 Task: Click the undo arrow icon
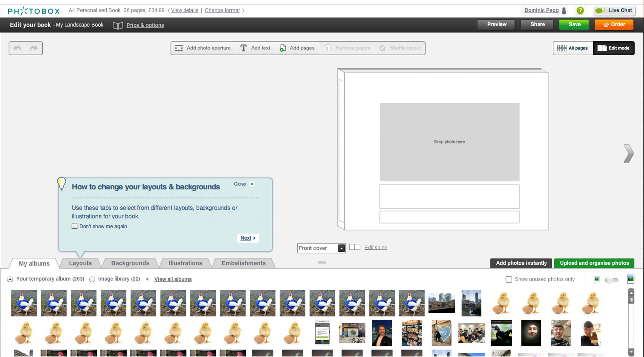(17, 48)
